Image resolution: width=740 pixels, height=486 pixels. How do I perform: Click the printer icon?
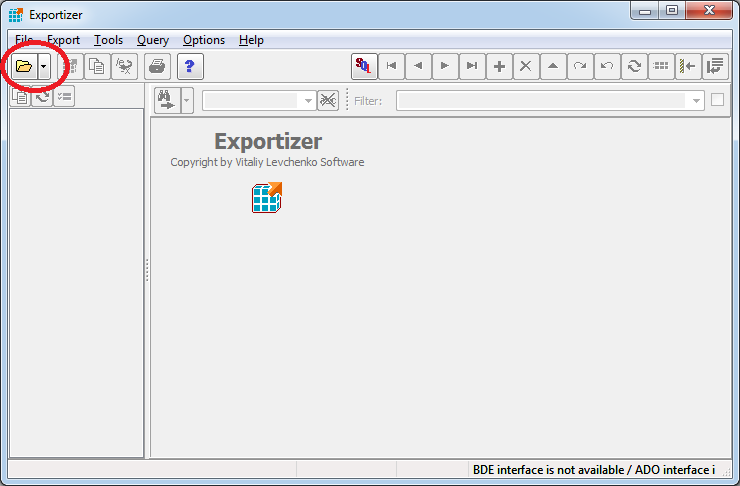(x=157, y=67)
